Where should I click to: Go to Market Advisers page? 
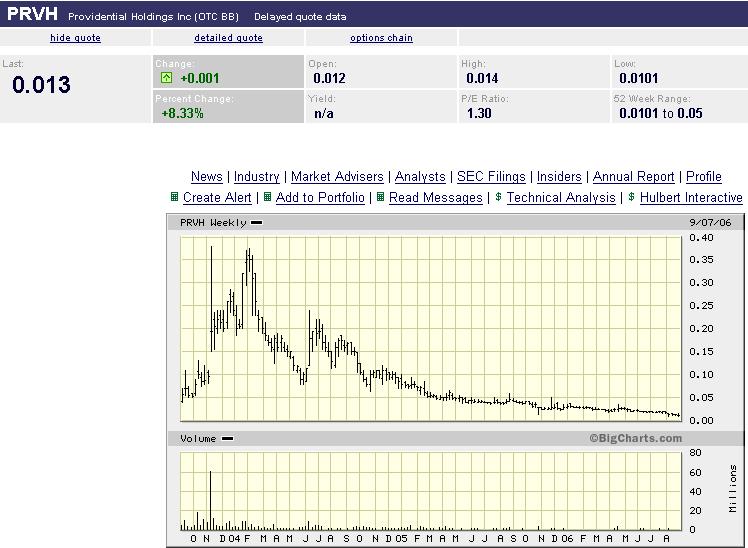coord(337,176)
